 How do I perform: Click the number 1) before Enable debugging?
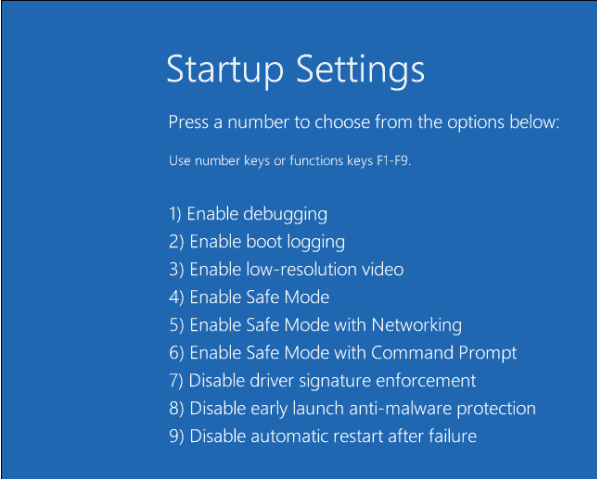click(175, 214)
